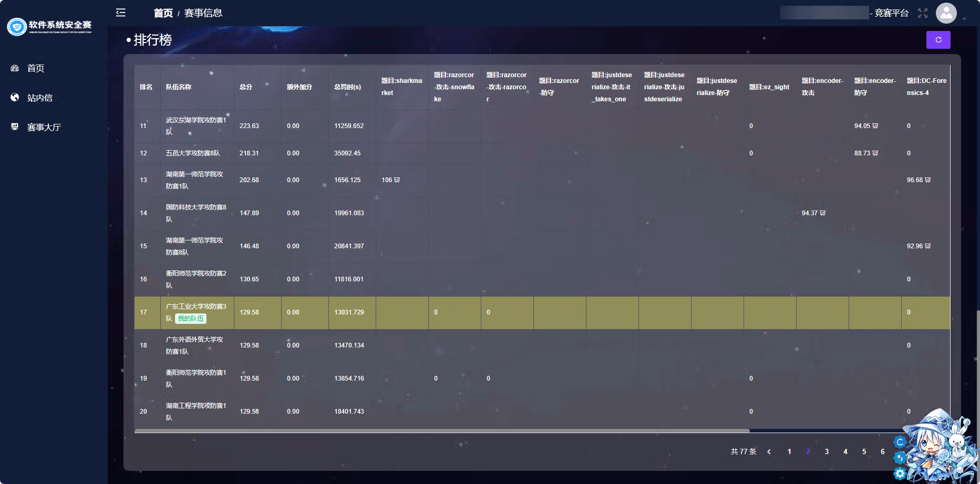
Task: Select team 国防科技大学攻防赛8队
Action: click(x=196, y=213)
